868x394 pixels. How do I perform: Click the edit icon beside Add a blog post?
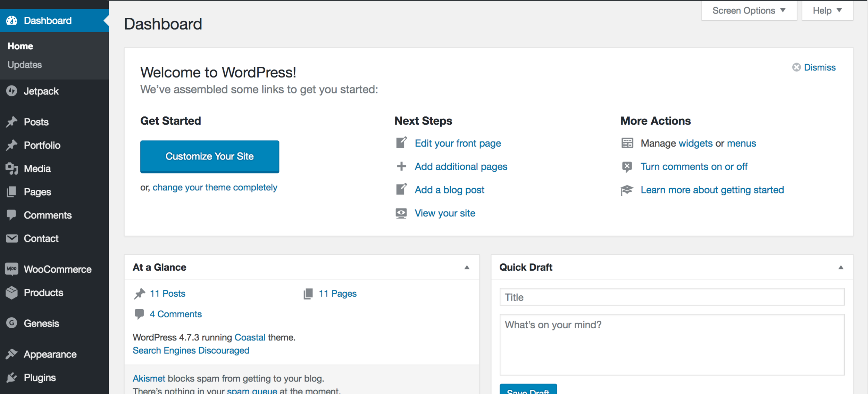401,189
